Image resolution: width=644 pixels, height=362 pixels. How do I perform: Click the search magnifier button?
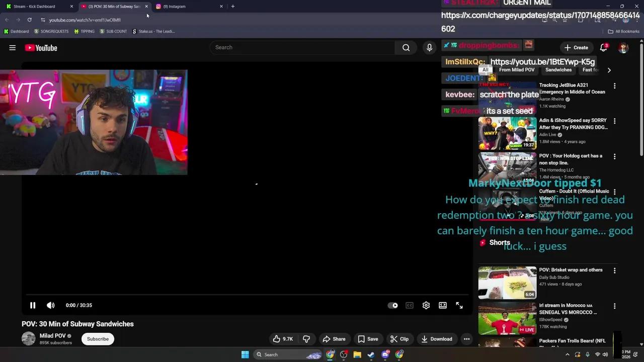[406, 47]
